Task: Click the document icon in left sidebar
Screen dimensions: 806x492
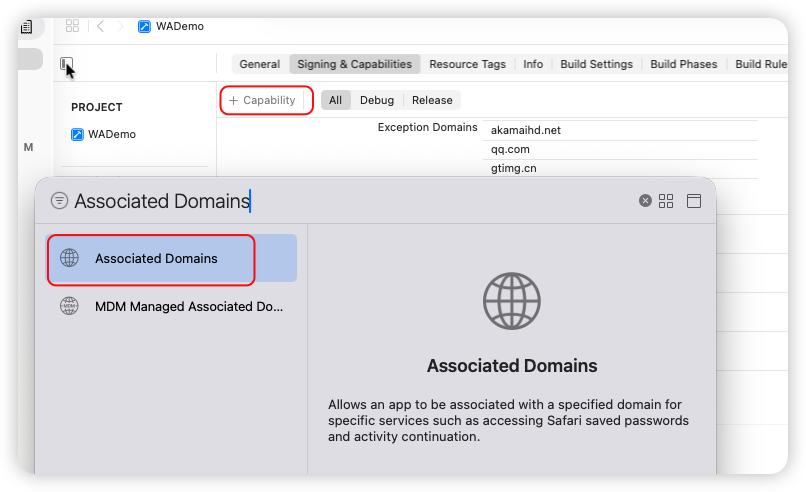Action: point(26,27)
